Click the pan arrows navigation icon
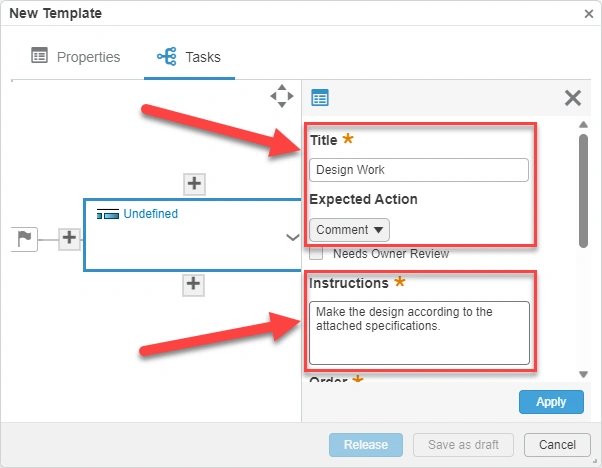This screenshot has width=602, height=468. (282, 97)
